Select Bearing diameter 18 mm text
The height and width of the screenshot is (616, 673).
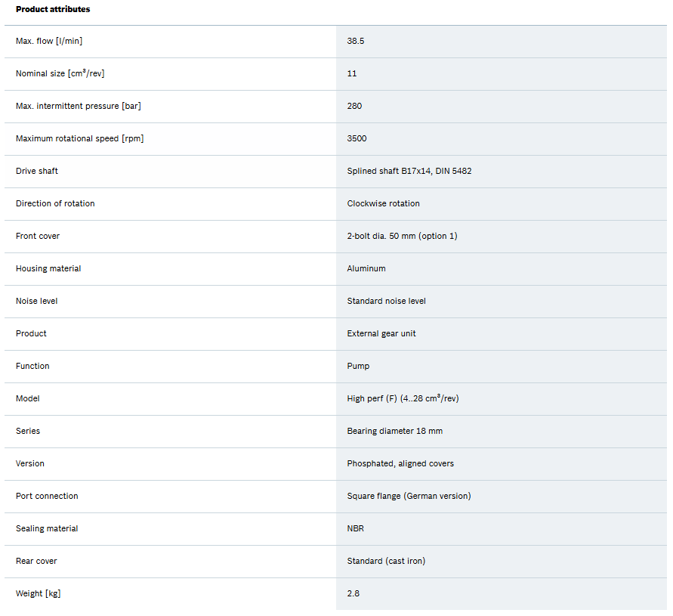(394, 431)
